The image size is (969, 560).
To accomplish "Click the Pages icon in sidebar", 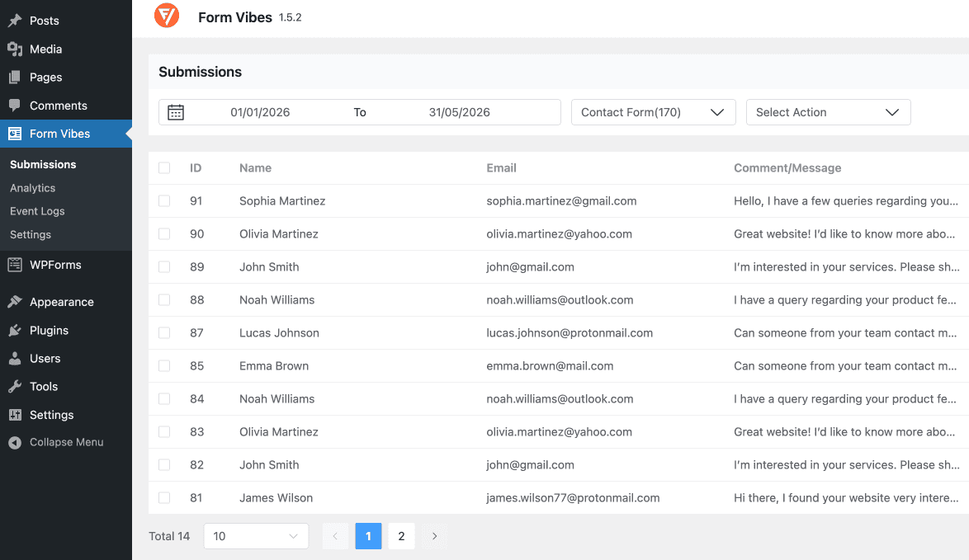I will 15,78.
